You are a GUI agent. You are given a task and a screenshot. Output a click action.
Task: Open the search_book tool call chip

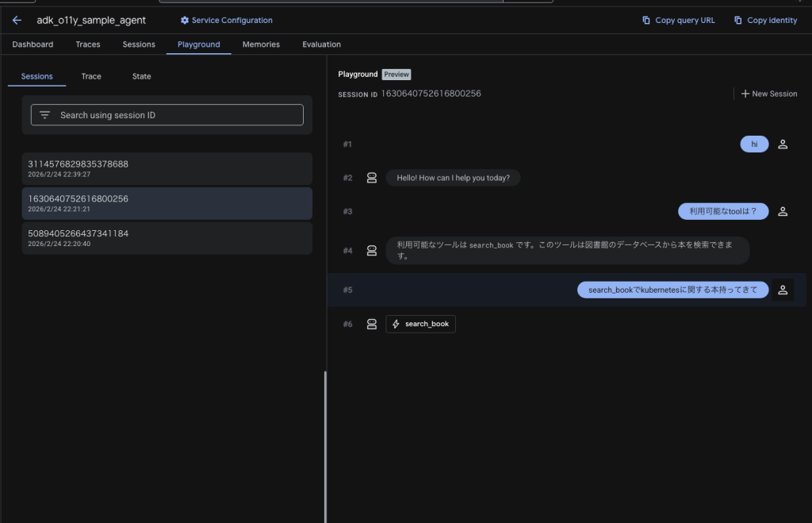click(420, 324)
